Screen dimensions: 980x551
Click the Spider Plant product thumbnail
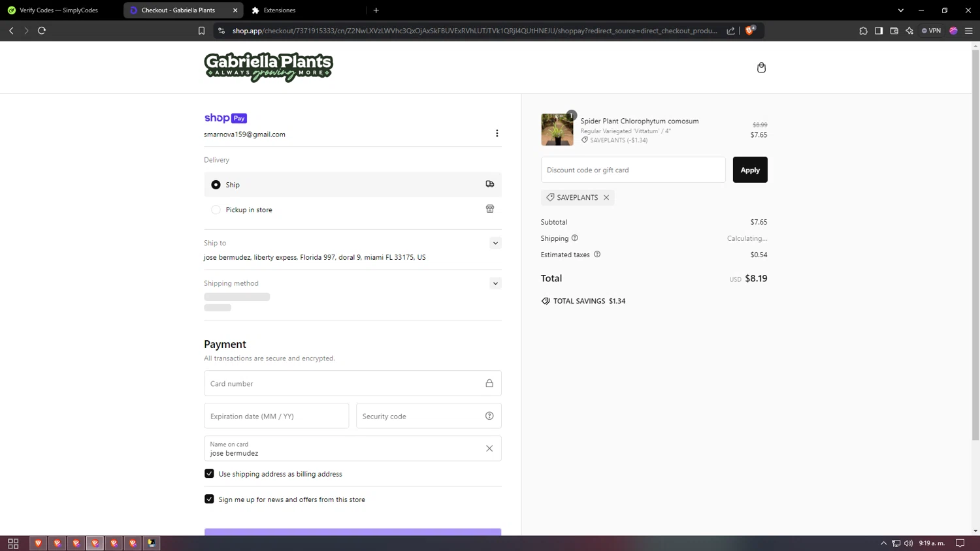[557, 129]
